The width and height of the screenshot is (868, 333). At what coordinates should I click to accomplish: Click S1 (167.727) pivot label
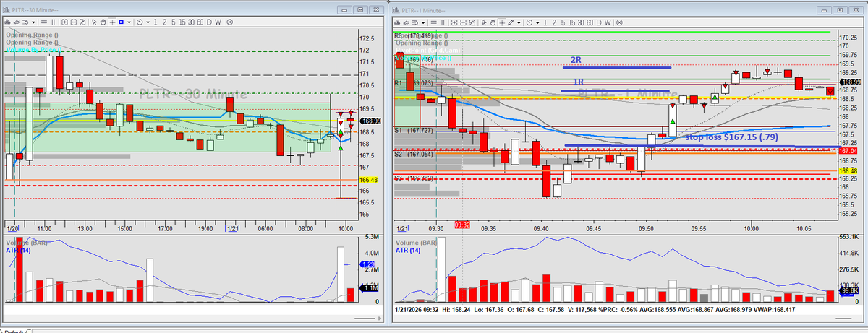pyautogui.click(x=414, y=130)
